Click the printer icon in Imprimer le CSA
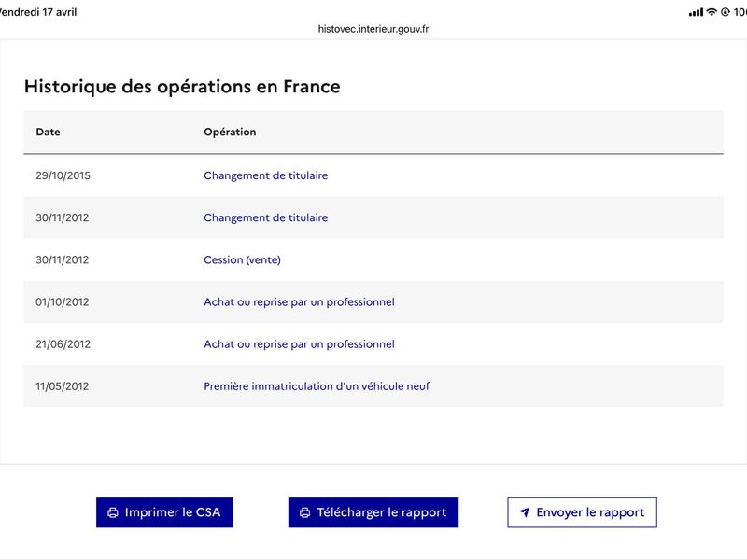Viewport: 747px width, 560px height. (x=113, y=512)
